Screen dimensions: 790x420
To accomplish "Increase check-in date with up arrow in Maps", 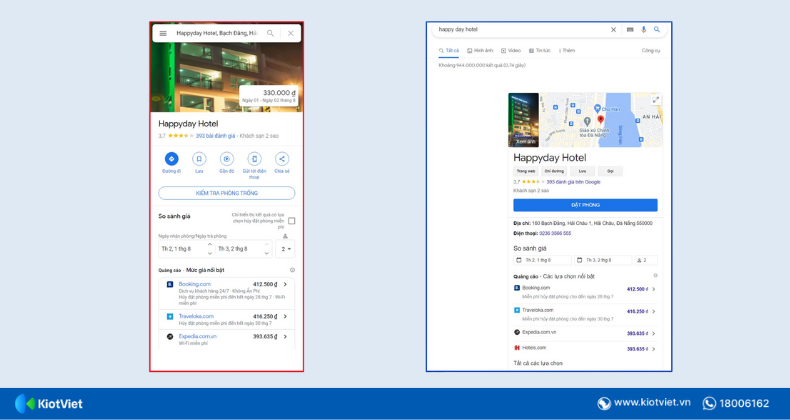I will [x=210, y=245].
